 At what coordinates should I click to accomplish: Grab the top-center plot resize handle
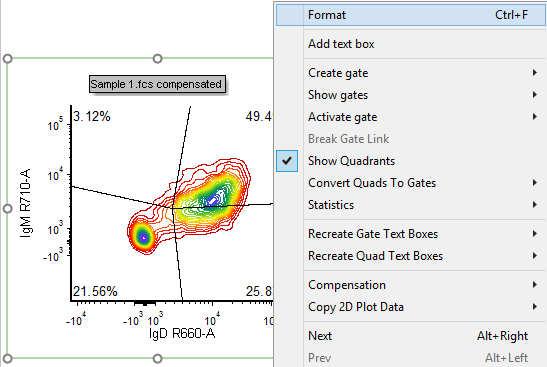[x=158, y=58]
